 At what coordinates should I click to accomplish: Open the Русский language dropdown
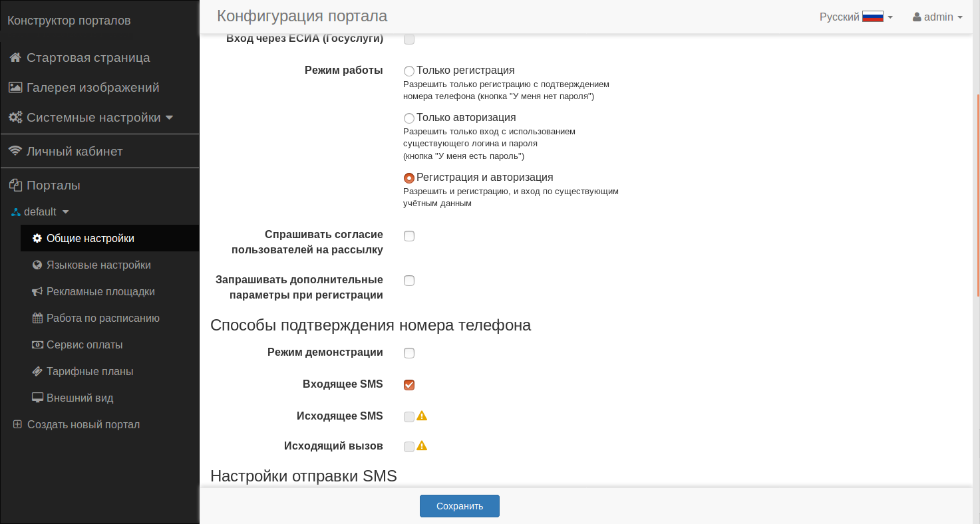pos(856,17)
